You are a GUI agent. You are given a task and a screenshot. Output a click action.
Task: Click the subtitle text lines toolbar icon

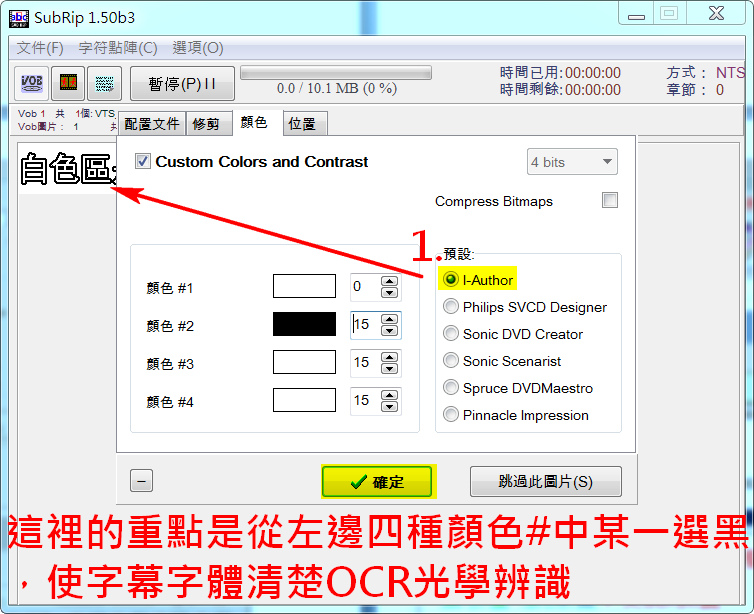click(x=104, y=84)
